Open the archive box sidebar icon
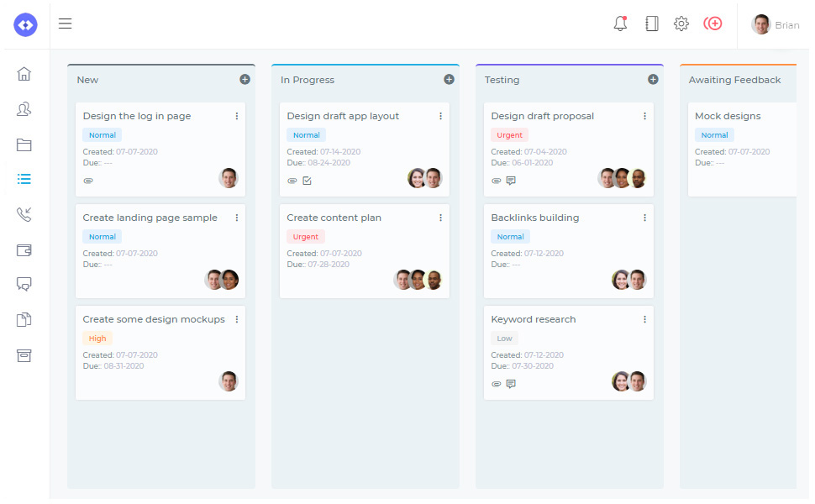Screen dimensions: 815x504 coord(24,355)
